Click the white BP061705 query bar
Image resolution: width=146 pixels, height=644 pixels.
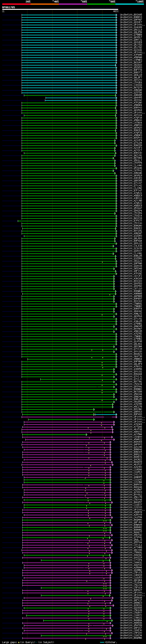(x=60, y=9)
